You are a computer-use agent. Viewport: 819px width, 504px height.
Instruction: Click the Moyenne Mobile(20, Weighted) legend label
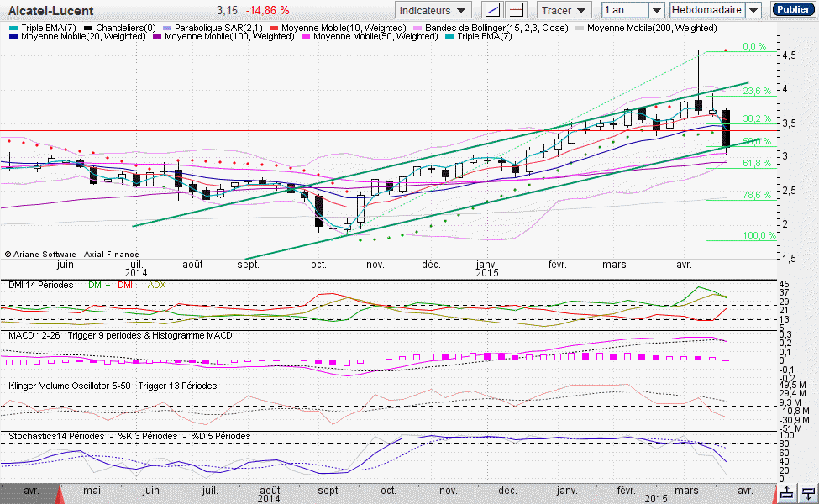[x=83, y=37]
